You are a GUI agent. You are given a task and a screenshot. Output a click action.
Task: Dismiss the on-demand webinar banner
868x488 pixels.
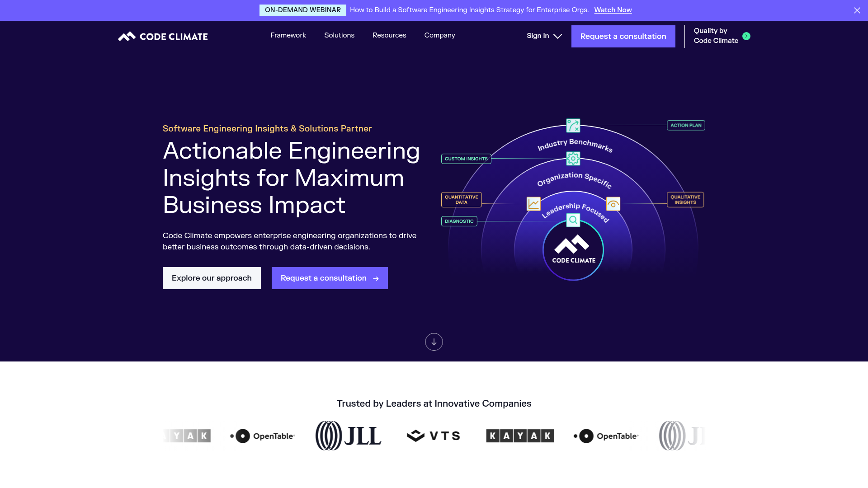coord(857,10)
